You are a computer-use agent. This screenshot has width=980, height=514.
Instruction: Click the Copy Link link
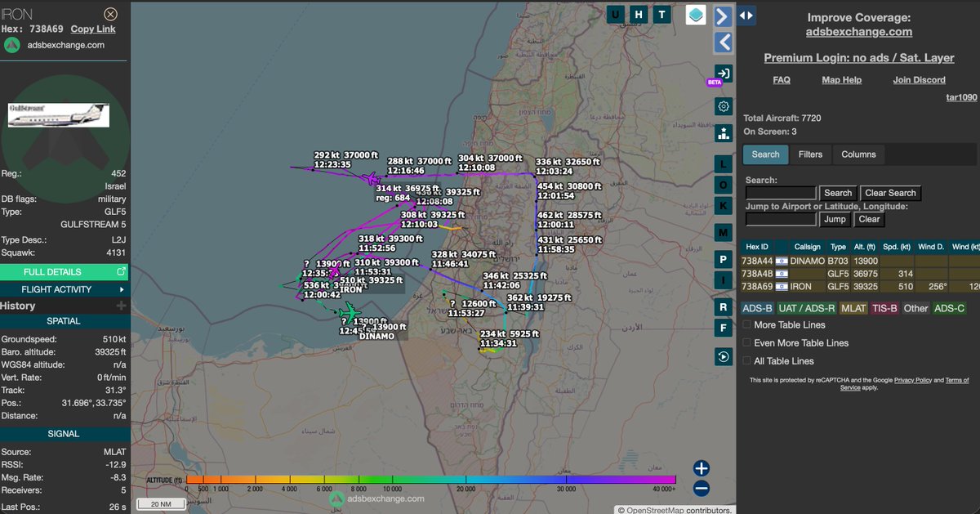pos(93,29)
